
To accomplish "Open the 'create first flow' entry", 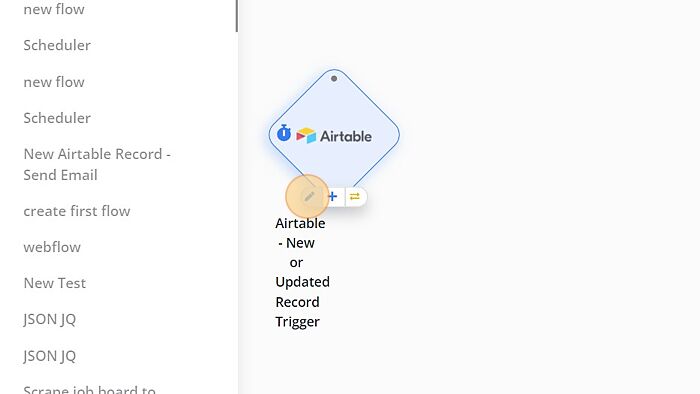I will pos(77,211).
